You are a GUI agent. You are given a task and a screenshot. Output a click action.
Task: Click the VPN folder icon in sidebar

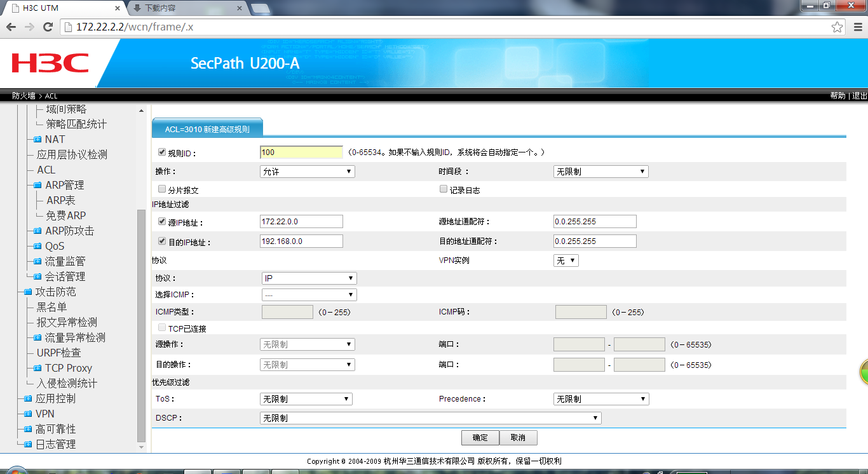pyautogui.click(x=27, y=414)
